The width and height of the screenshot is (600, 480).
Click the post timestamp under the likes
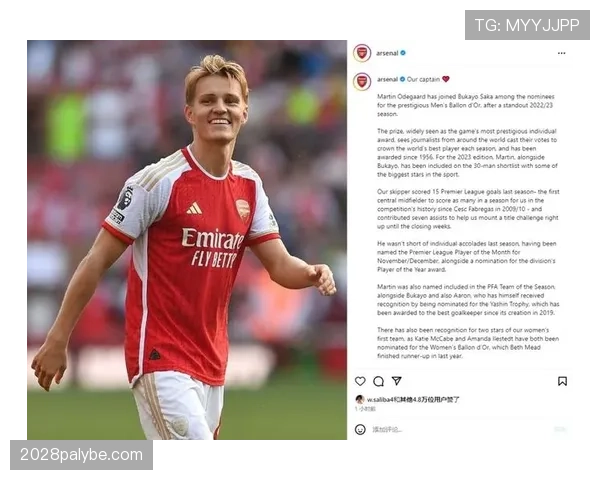pyautogui.click(x=365, y=409)
